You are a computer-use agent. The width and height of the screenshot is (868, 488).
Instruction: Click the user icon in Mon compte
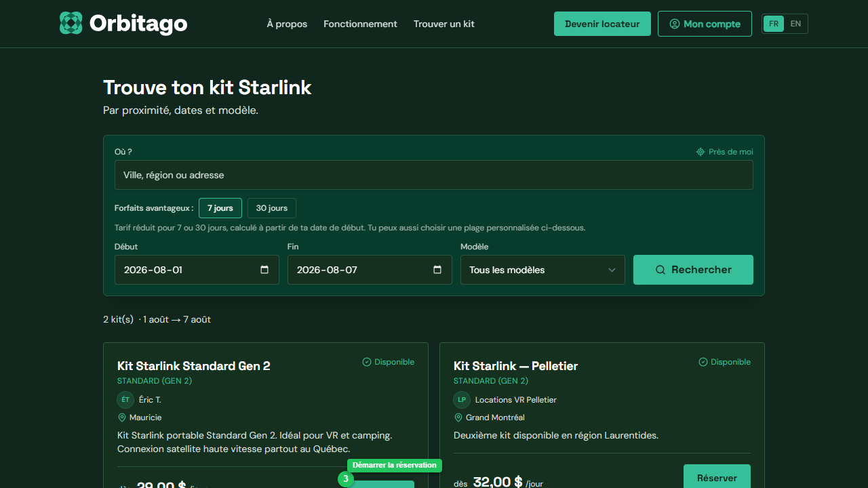coord(675,24)
